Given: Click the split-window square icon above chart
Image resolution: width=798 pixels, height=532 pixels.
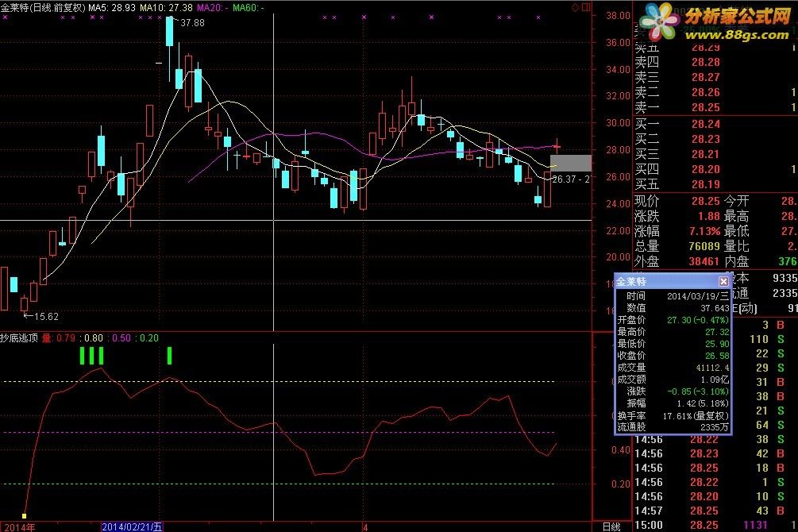Looking at the screenshot, I should click(x=586, y=7).
